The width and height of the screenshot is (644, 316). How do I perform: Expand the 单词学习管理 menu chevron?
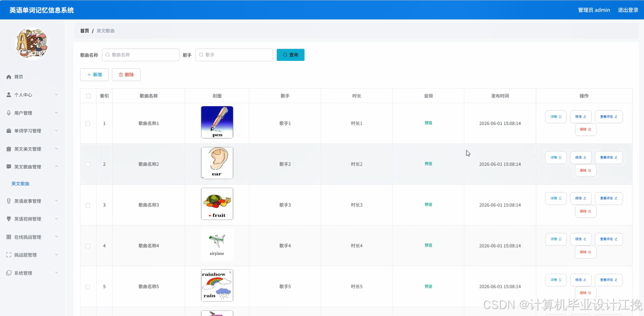[57, 131]
